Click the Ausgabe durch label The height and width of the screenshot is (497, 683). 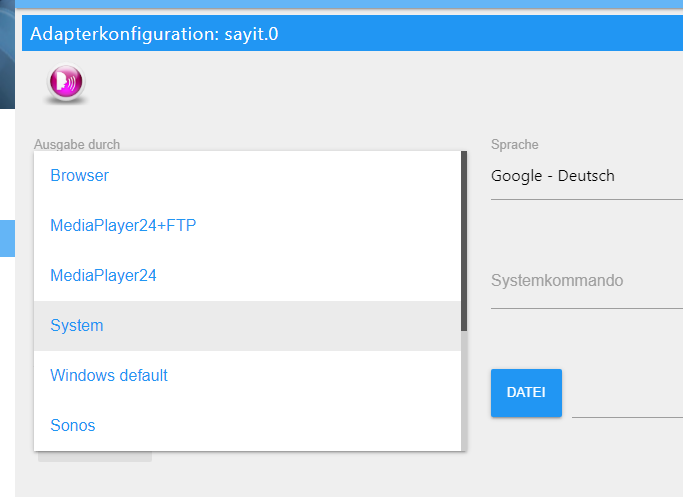tap(84, 145)
